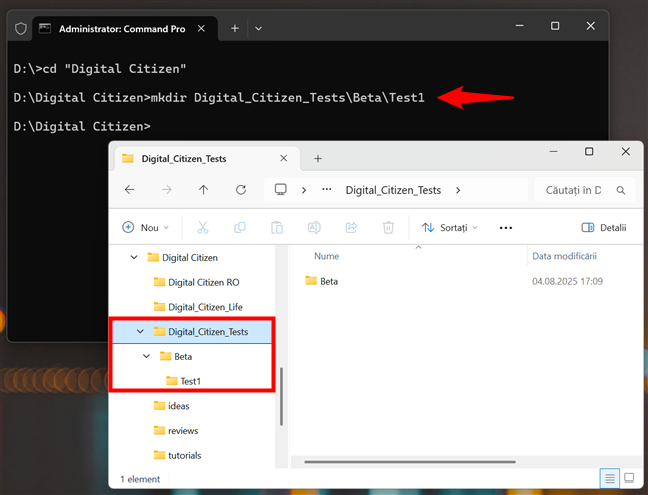
Task: Open the Nou new item menu
Action: 145,228
